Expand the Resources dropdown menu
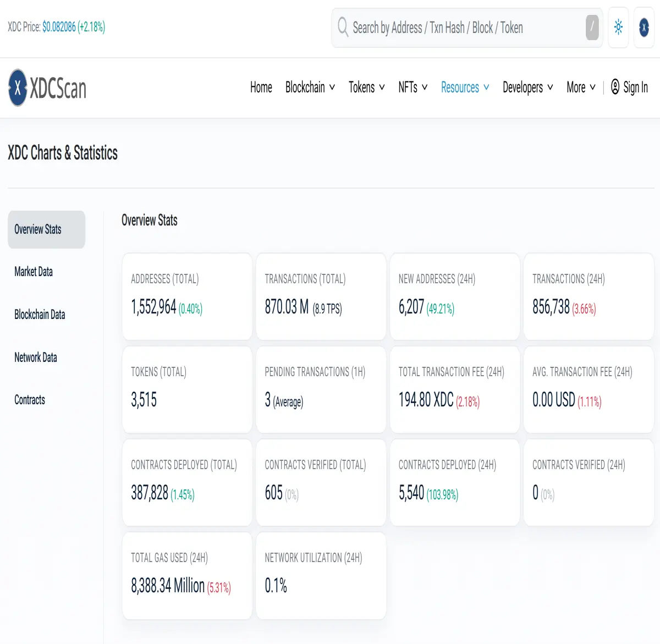 (465, 87)
